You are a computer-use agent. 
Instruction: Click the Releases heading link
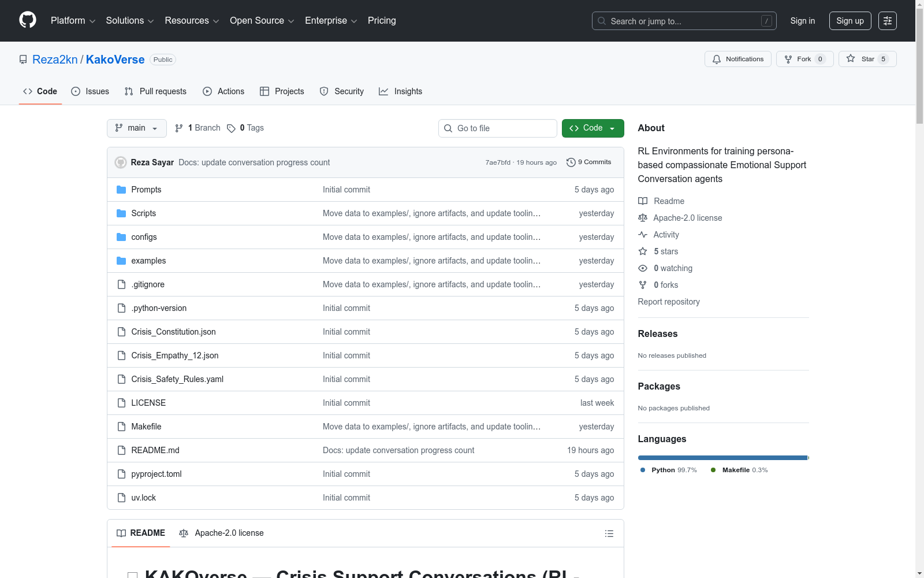pos(658,334)
